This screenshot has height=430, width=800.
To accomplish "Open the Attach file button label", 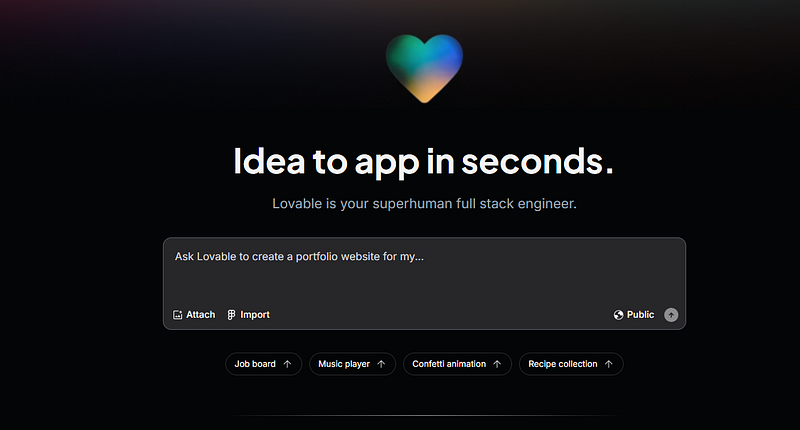I will (201, 315).
